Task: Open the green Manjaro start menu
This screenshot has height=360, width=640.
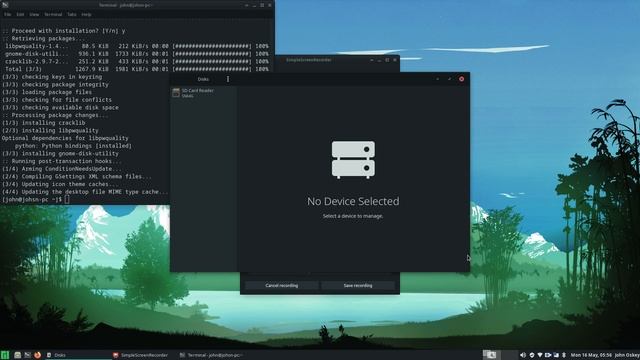Action: point(5,355)
